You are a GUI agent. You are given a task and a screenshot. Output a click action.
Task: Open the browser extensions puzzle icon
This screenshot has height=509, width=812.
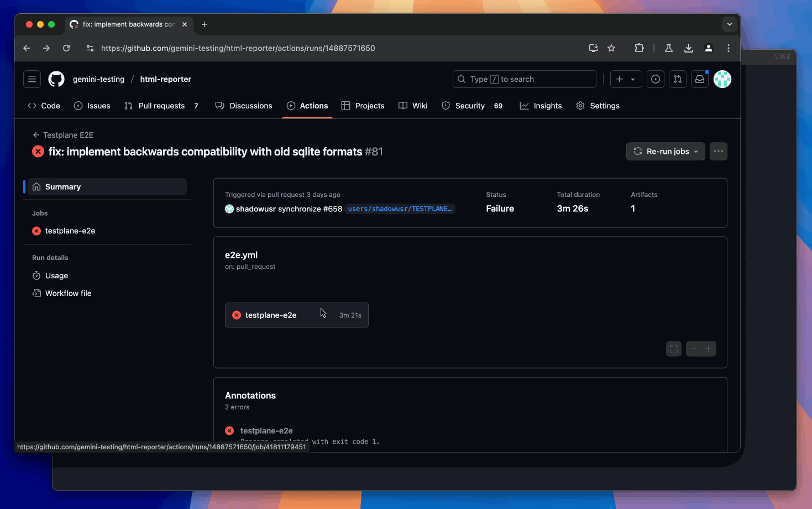click(639, 48)
